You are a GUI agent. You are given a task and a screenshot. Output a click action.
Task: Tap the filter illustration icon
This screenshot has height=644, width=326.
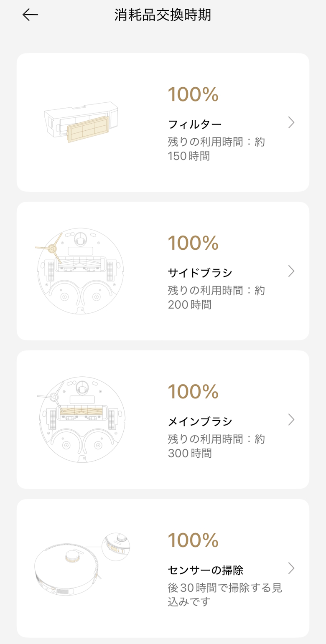click(x=81, y=122)
